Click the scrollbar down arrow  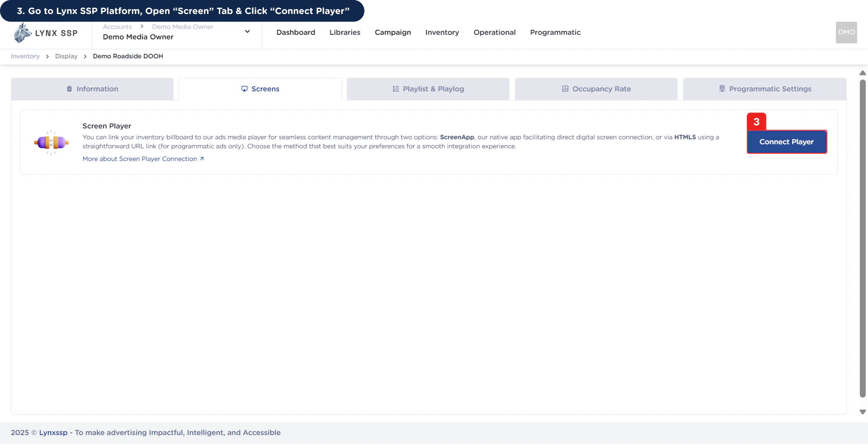[x=862, y=412]
